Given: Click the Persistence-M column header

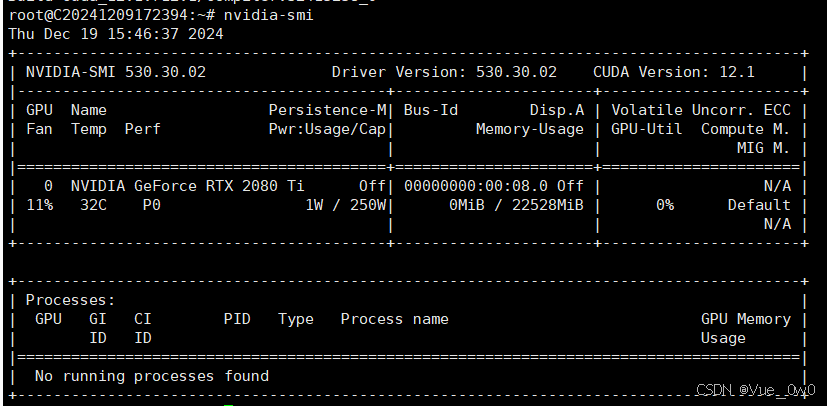Looking at the screenshot, I should click(x=328, y=110).
